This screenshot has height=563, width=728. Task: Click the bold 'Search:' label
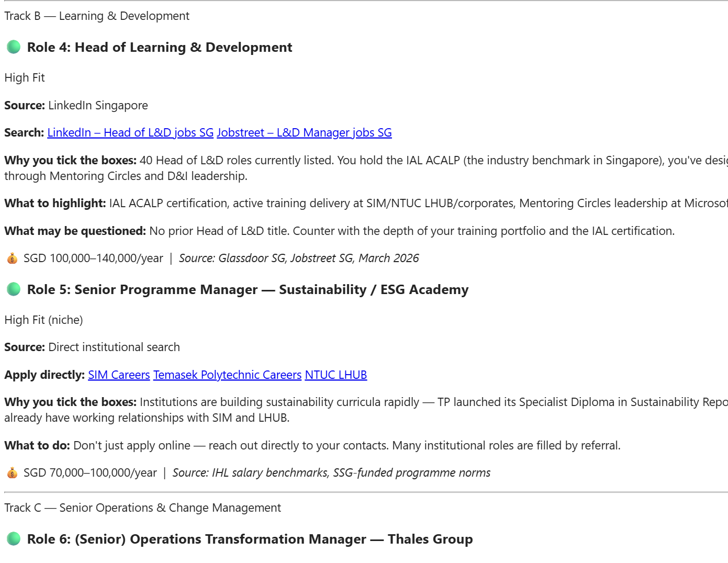[x=24, y=132]
